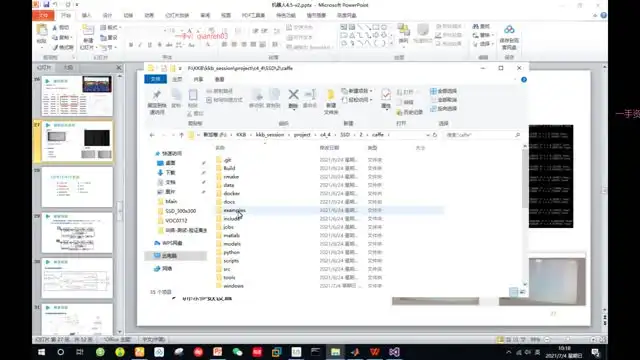Click the New folder icon in Explorer
The width and height of the screenshot is (640, 360).
[331, 96]
